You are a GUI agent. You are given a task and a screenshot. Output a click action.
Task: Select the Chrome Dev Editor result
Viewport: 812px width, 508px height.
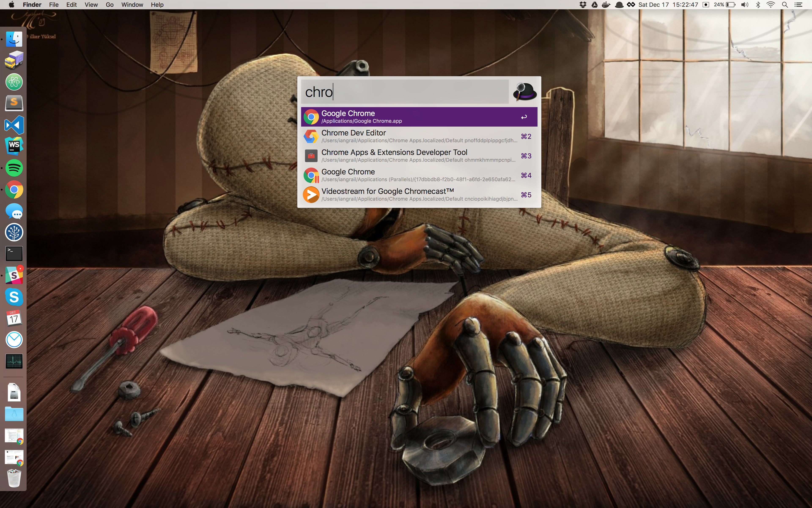point(419,136)
